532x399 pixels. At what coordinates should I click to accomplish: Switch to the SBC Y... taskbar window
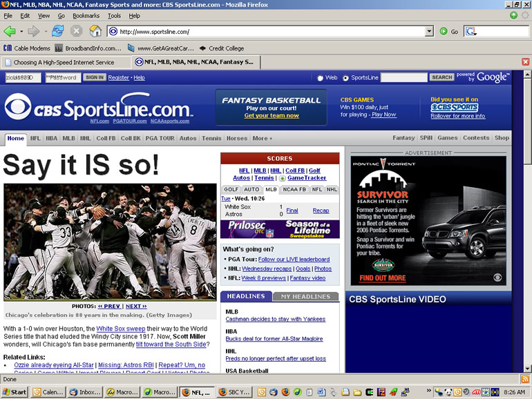(x=234, y=392)
